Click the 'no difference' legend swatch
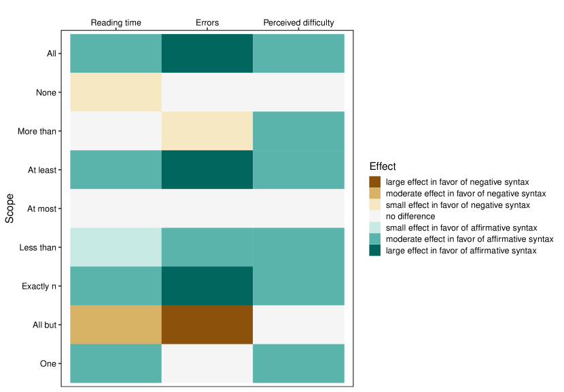564x392 pixels. click(375, 216)
